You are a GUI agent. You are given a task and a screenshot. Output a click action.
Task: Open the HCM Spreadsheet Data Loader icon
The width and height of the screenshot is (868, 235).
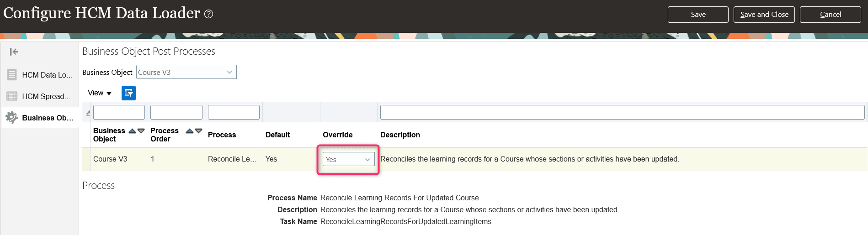click(x=12, y=96)
